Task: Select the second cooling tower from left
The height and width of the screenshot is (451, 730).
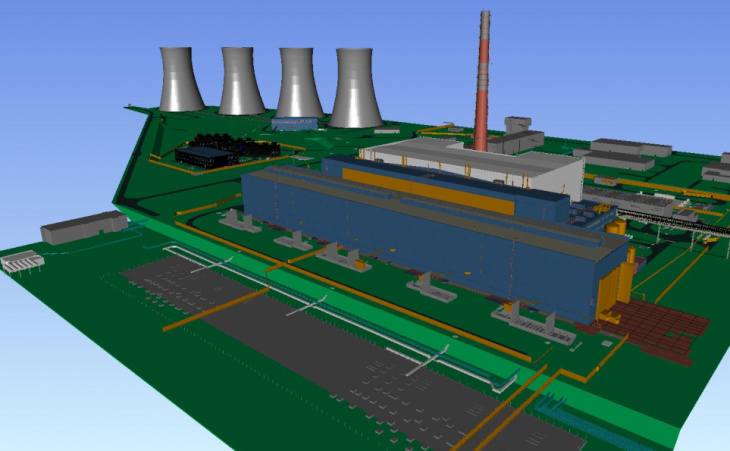Action: pos(241,81)
